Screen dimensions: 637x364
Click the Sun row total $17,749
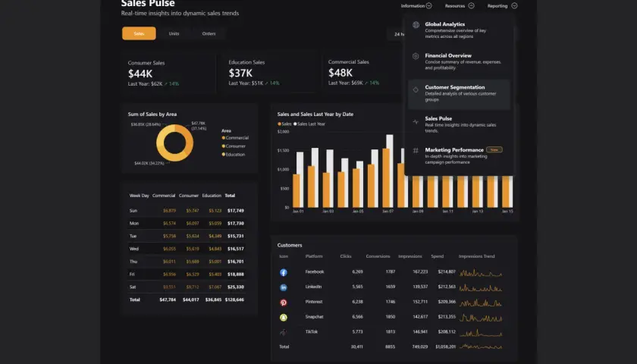[x=236, y=211]
